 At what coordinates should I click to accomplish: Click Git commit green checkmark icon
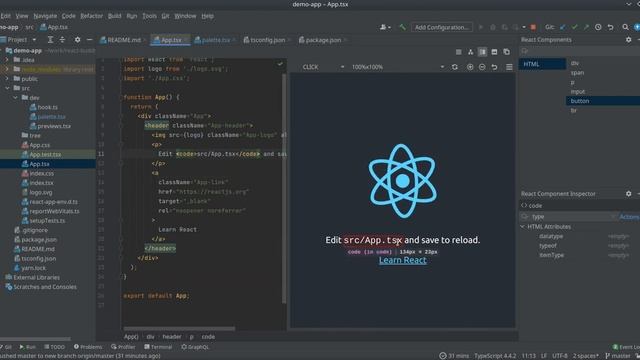575,27
